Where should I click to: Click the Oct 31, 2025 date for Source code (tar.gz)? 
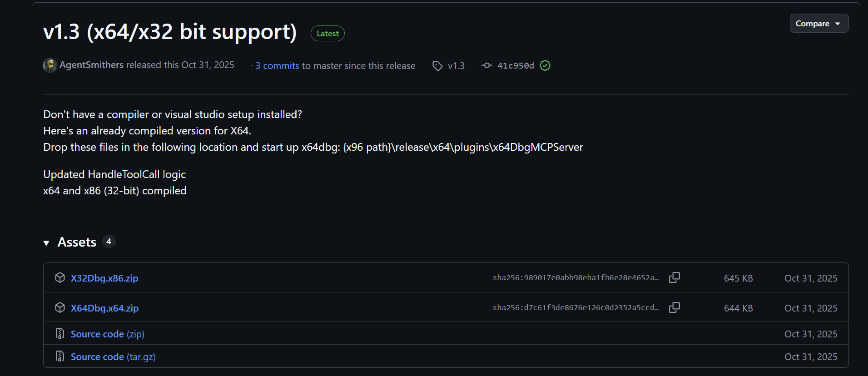point(811,357)
